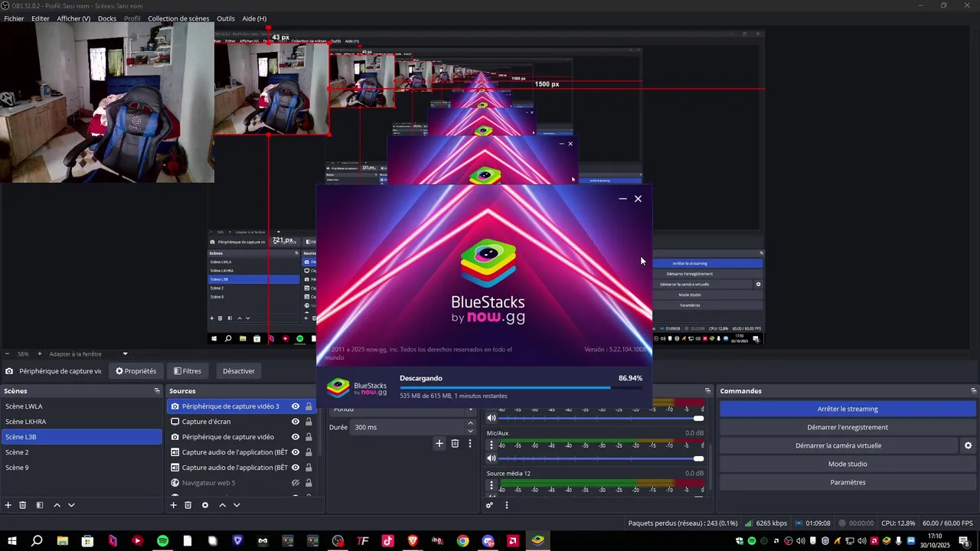Open Windows Start menu
980x551 pixels.
(x=12, y=541)
